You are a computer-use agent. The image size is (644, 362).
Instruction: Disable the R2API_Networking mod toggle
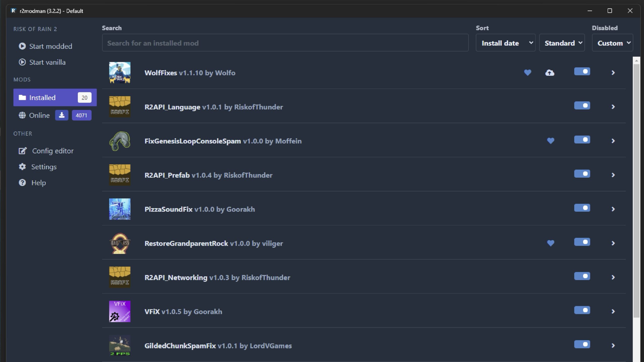tap(582, 276)
